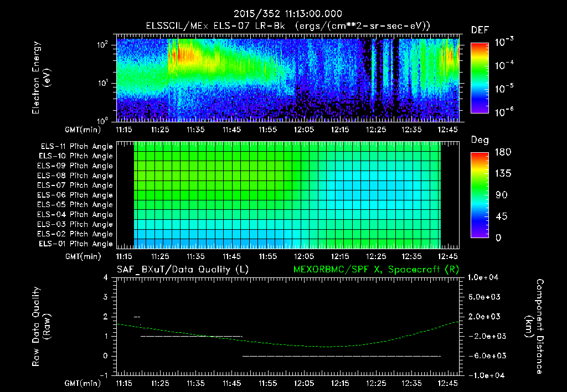Screen dimensions: 567x392
Task: Click the ELS-01 Pitch Angle row label
Action: (x=75, y=244)
